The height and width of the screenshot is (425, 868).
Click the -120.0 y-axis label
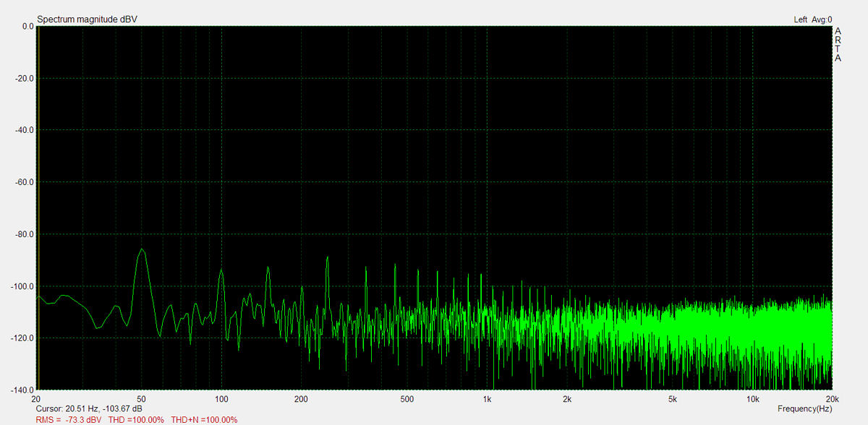click(x=23, y=338)
